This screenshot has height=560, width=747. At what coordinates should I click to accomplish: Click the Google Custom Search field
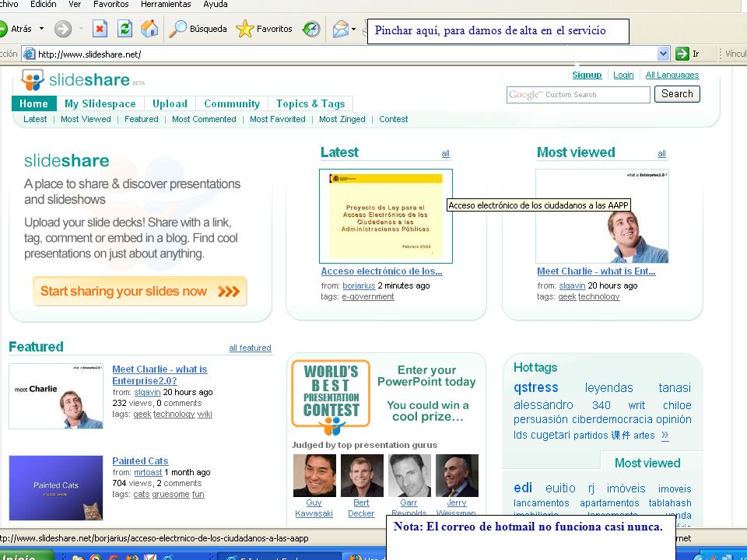coord(578,94)
